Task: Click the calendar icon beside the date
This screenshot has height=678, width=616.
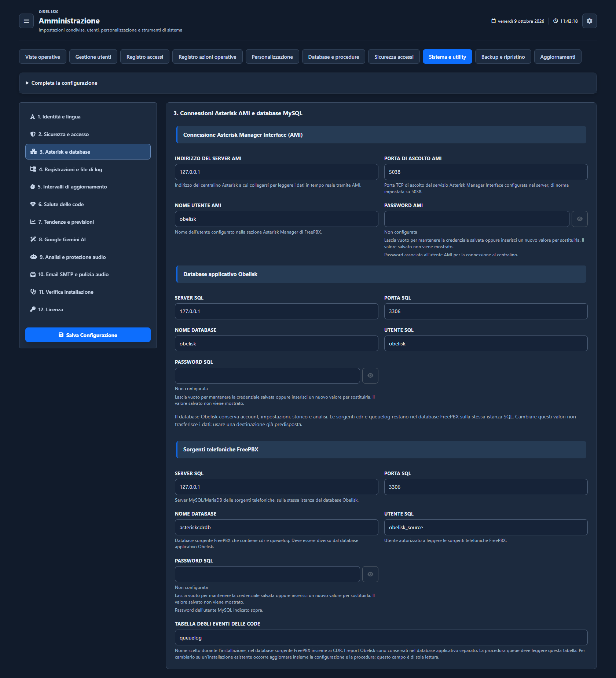Action: (494, 21)
